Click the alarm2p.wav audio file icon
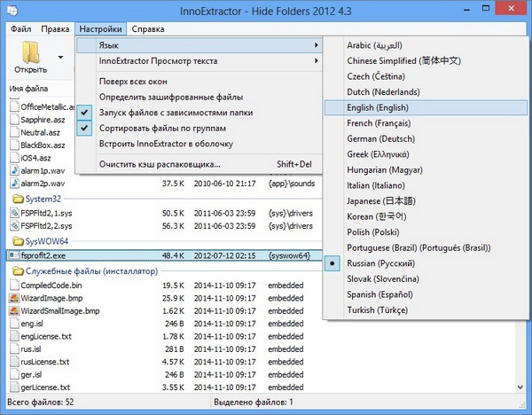 (15, 184)
